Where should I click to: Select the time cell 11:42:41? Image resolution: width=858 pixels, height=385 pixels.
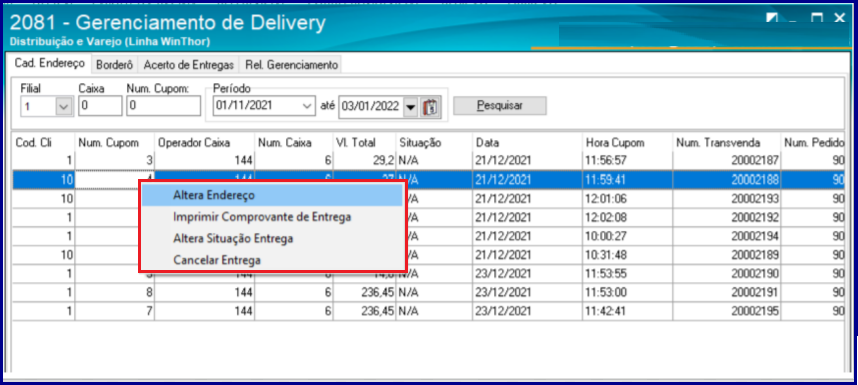(x=628, y=311)
